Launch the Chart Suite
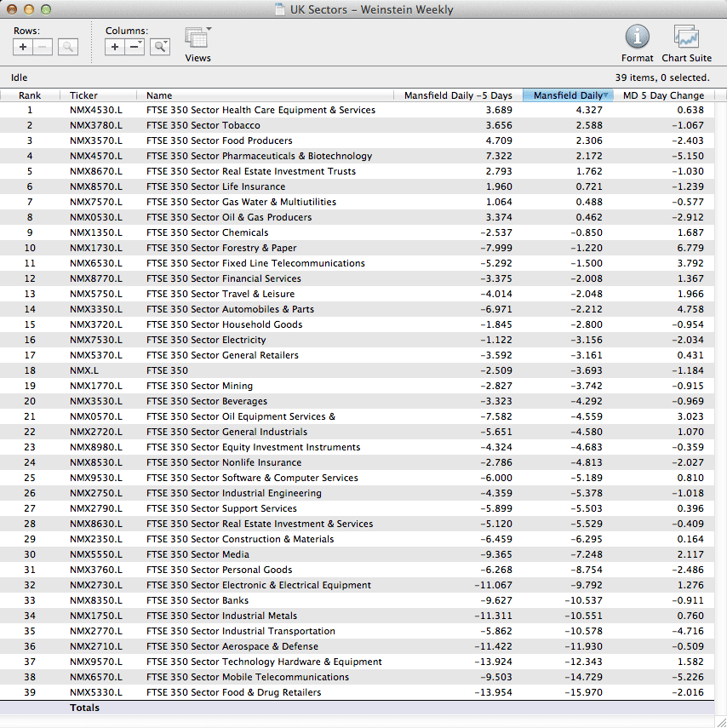 686,37
